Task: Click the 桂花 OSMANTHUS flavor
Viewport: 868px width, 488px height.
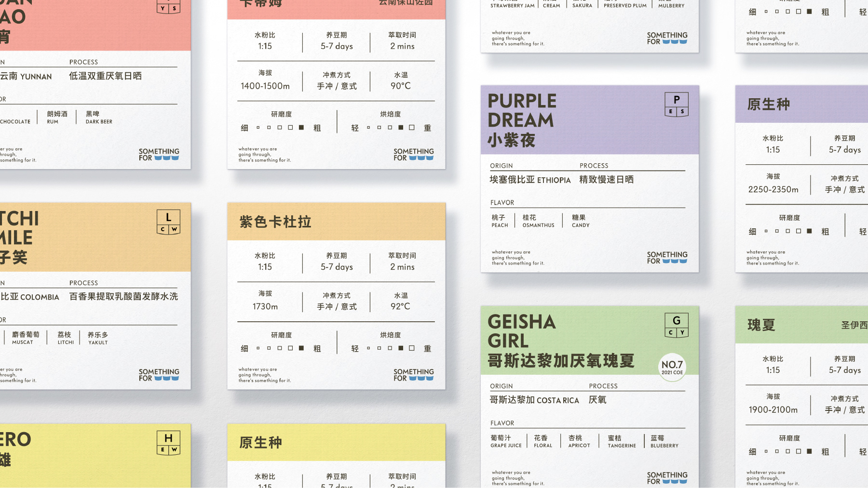Action: click(x=538, y=221)
